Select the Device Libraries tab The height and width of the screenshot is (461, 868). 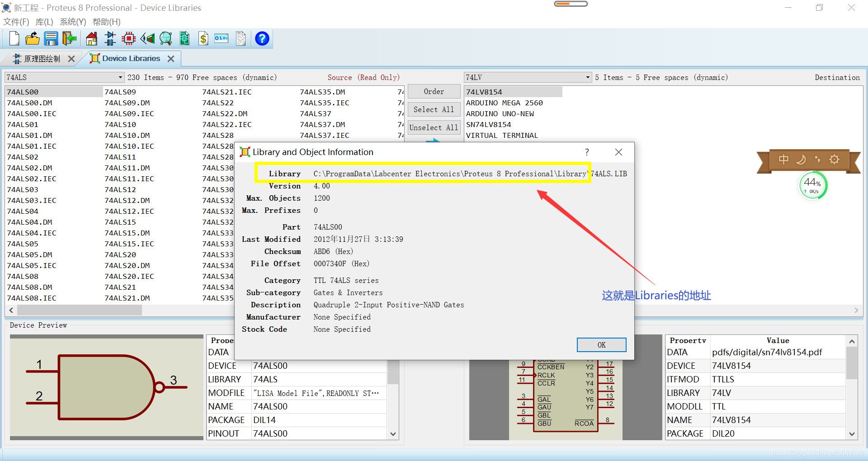tap(131, 58)
